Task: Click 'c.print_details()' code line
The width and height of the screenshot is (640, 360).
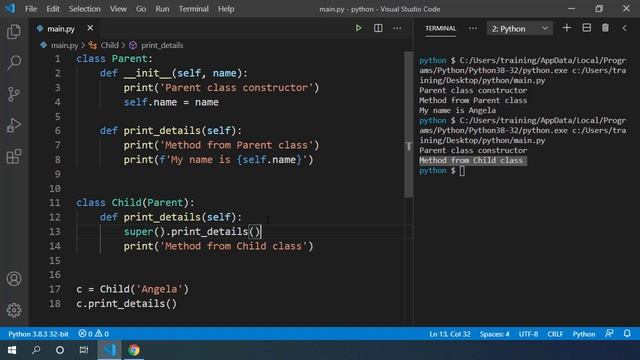Action: pos(127,304)
